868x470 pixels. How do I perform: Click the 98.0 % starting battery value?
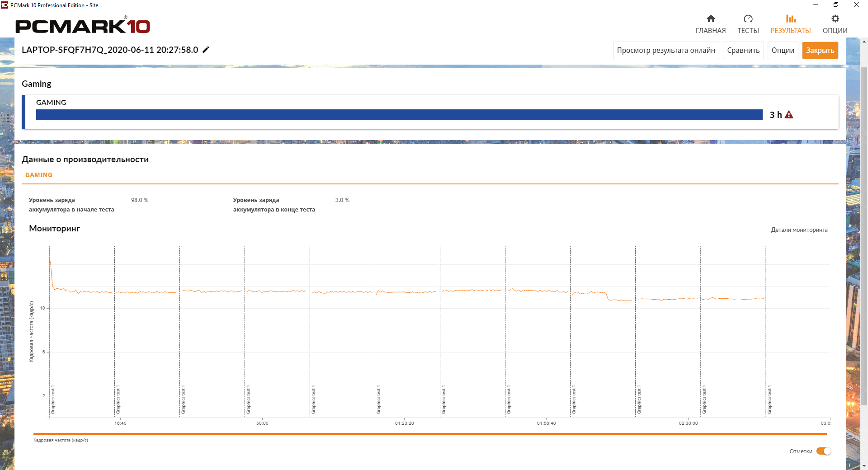140,200
